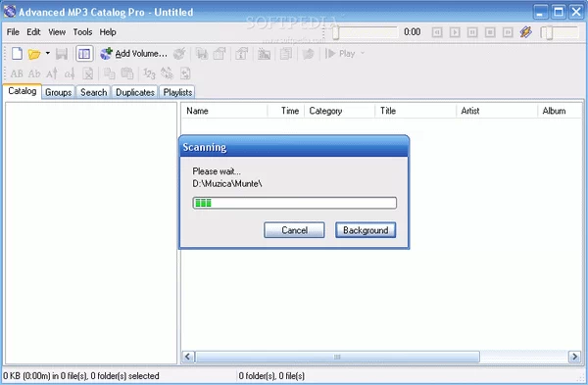The width and height of the screenshot is (588, 385).
Task: Open the Help menu
Action: (108, 32)
